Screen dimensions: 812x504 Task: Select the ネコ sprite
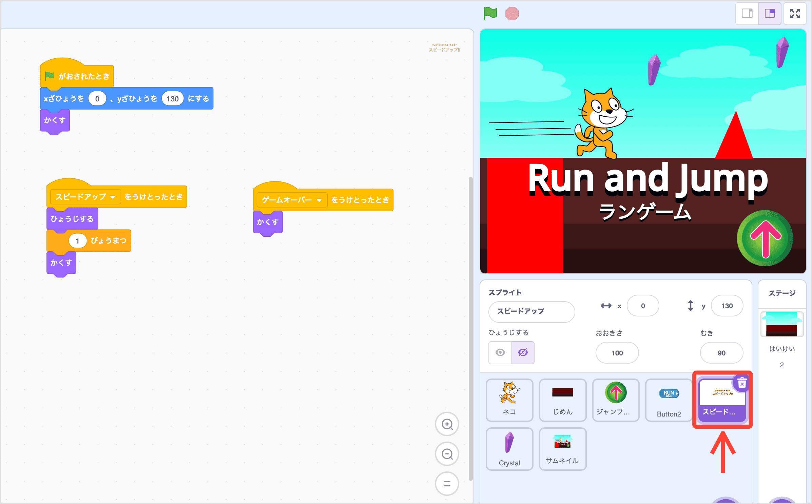pyautogui.click(x=509, y=400)
